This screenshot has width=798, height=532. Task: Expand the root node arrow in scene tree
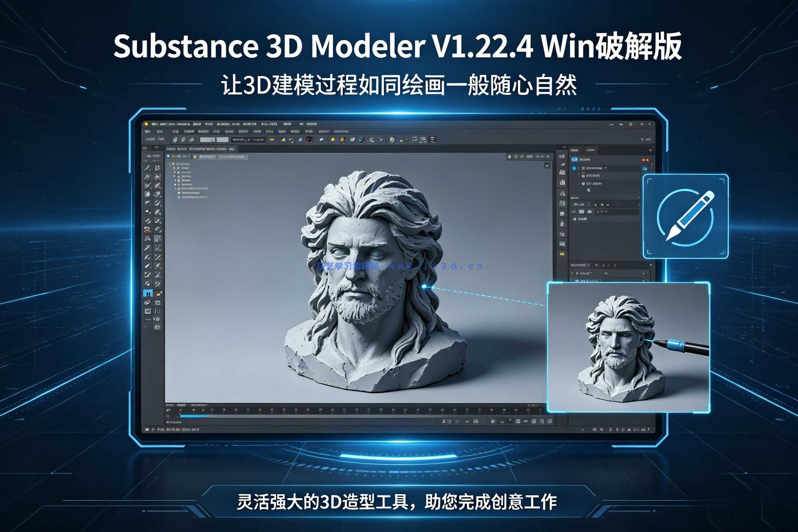(x=170, y=164)
